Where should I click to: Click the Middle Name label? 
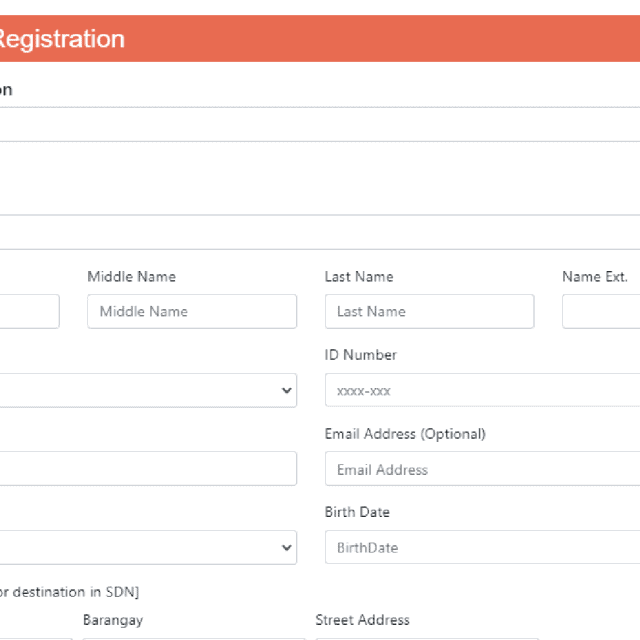tap(131, 276)
